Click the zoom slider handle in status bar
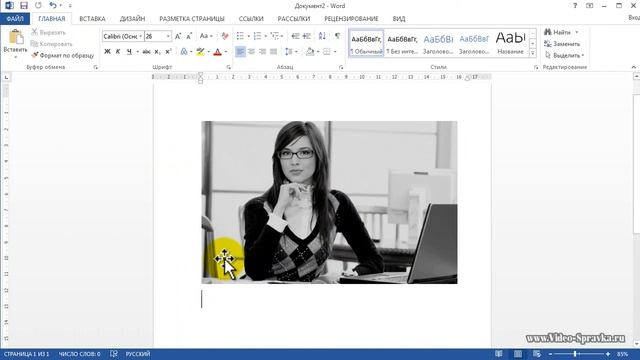This screenshot has width=640, height=360. pos(575,354)
